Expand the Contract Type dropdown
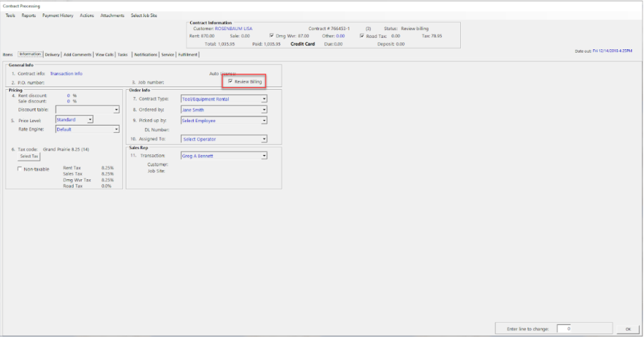Viewport: 644px width, 337px height. (x=264, y=99)
